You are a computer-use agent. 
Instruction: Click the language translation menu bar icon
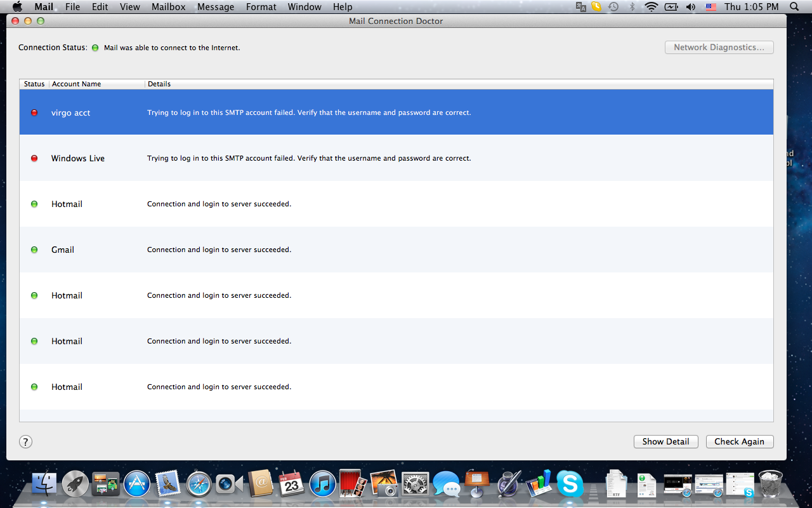[x=581, y=7]
